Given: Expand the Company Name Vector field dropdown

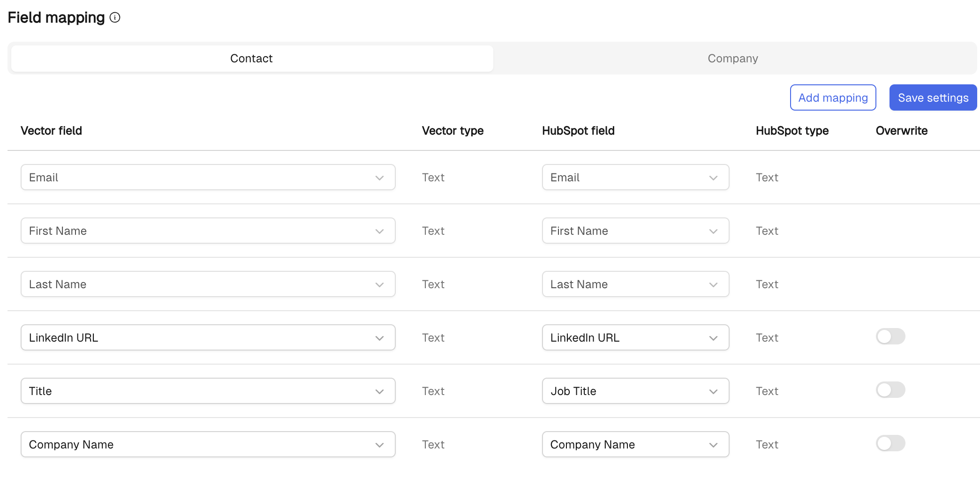Looking at the screenshot, I should (x=208, y=445).
